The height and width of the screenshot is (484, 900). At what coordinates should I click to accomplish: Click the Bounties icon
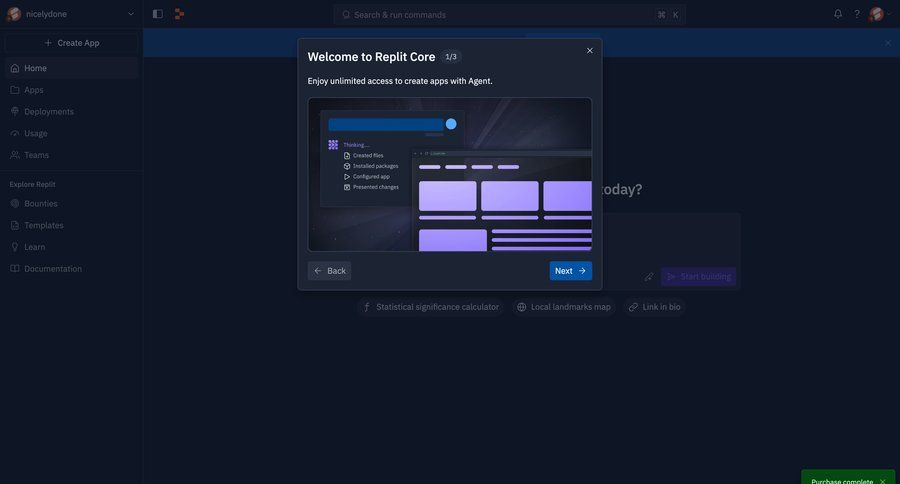click(15, 204)
